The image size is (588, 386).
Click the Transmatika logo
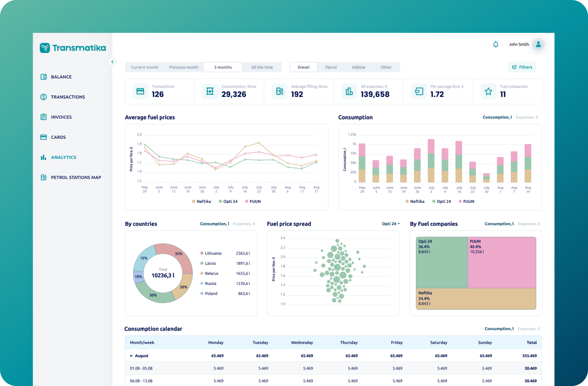pos(73,48)
